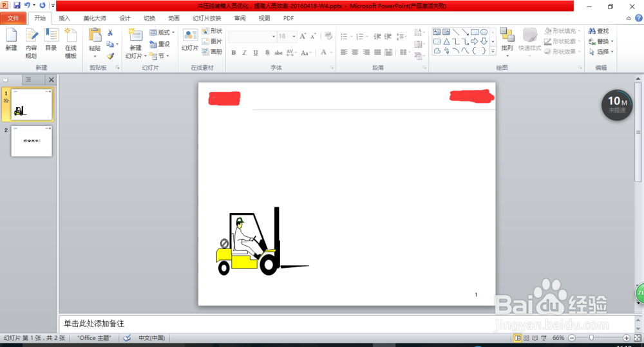Screen dimensions: 644x347
Task: Select the format painter brush icon
Action: pos(110,56)
